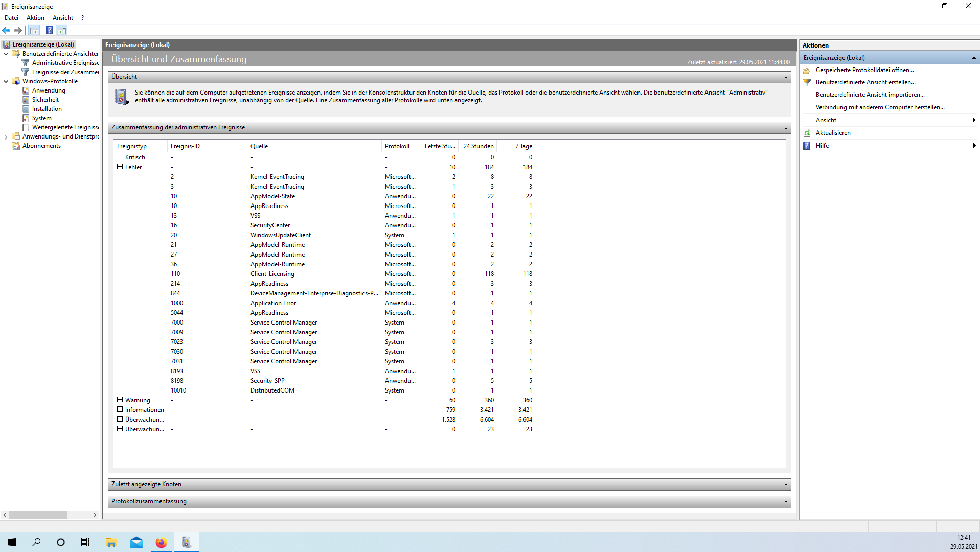Expand the Warnung event type row
This screenshot has width=980, height=552.
coord(120,400)
